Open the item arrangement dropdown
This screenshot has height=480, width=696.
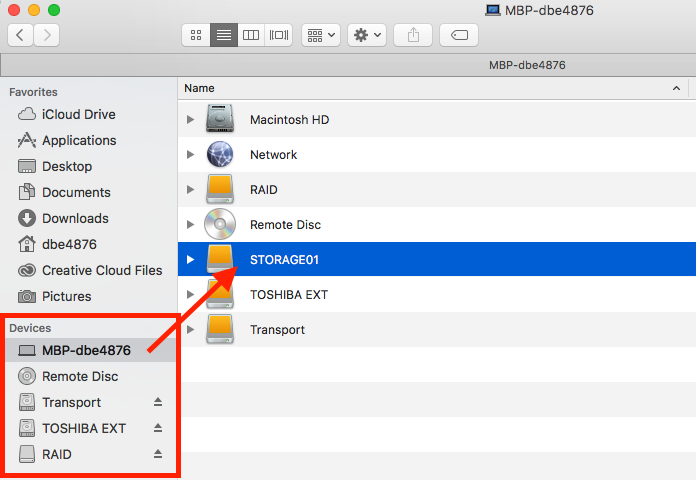coord(321,35)
